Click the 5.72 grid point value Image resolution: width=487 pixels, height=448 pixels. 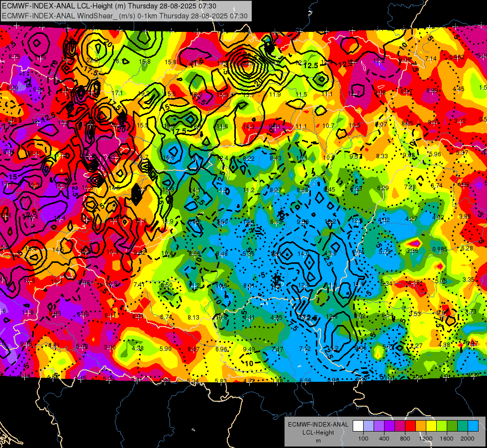tap(385, 252)
